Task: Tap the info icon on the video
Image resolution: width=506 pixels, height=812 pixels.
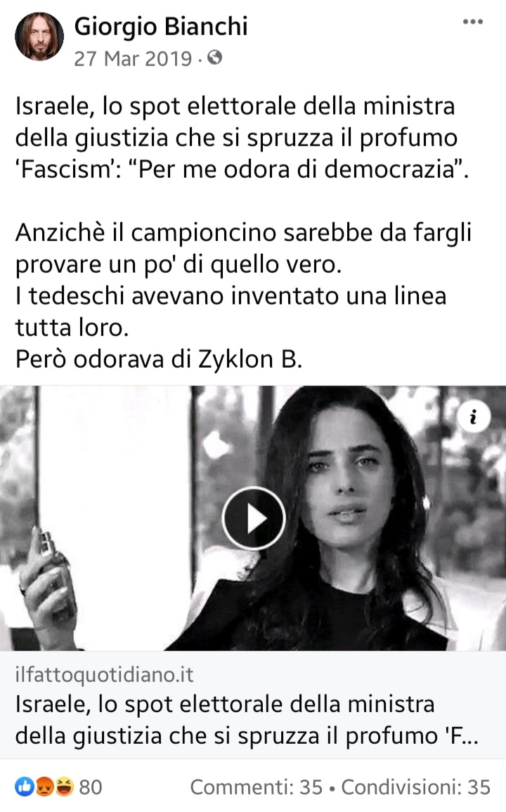Action: pyautogui.click(x=474, y=416)
